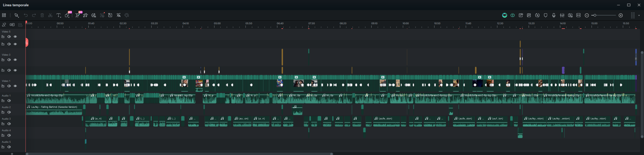This screenshot has height=155, width=644.
Task: Zoom out timeline with minus button
Action: (587, 15)
